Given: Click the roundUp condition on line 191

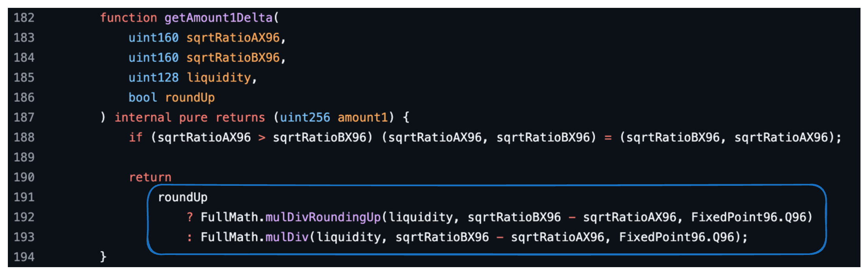Looking at the screenshot, I should pos(182,197).
